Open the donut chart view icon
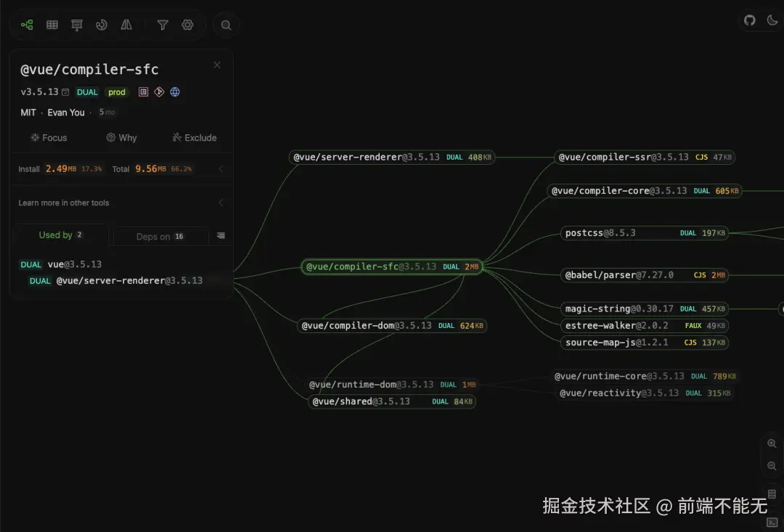 click(102, 24)
